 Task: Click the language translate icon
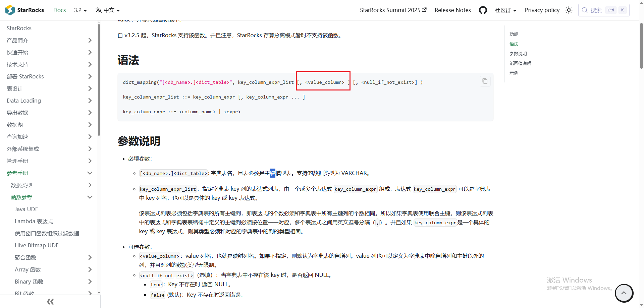(x=99, y=10)
